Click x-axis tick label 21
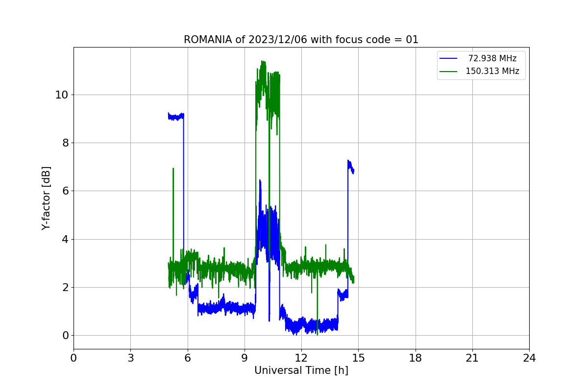The image size is (588, 392). coord(472,358)
